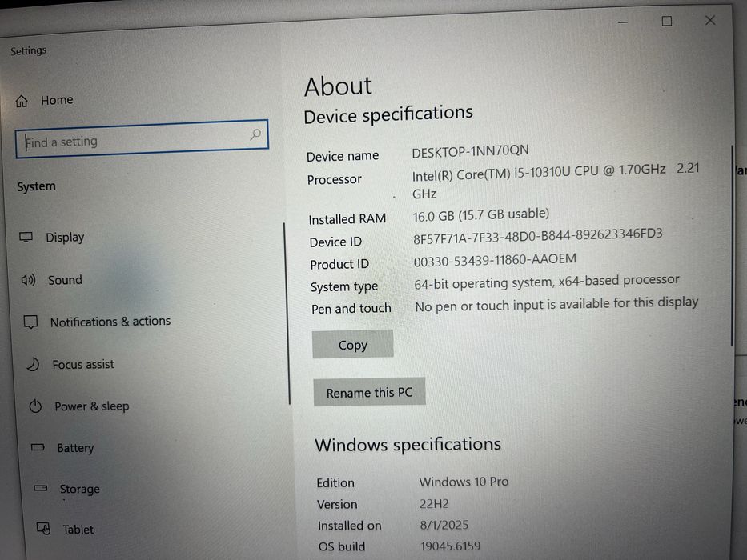Click the Device name label
This screenshot has width=747, height=560.
click(343, 156)
